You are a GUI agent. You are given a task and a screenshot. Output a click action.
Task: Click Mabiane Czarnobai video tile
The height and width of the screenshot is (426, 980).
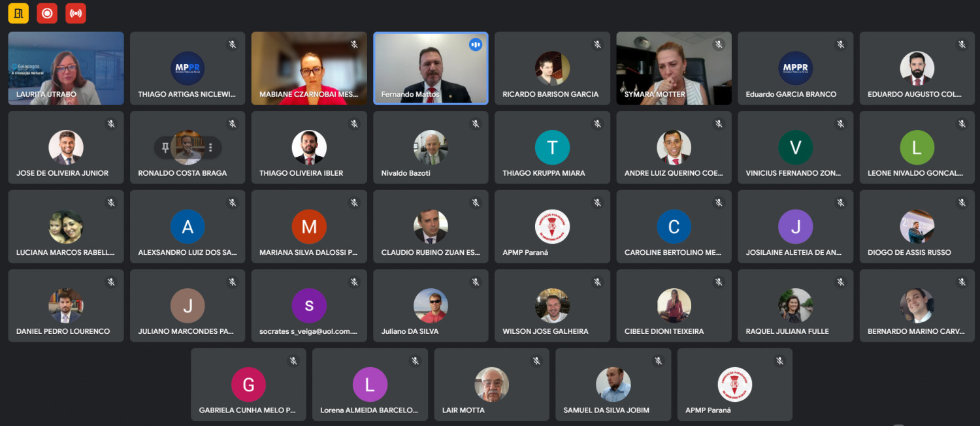[309, 68]
